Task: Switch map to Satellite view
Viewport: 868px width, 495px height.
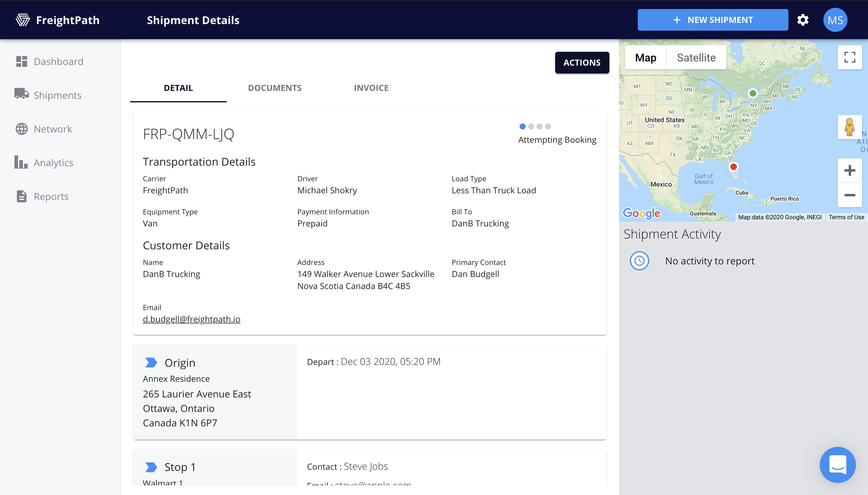Action: click(696, 58)
